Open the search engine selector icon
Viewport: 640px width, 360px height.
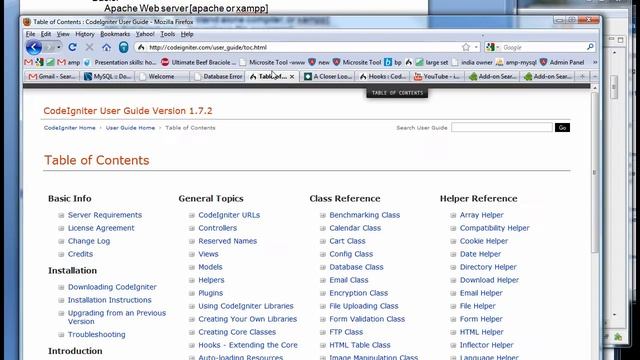pos(491,47)
